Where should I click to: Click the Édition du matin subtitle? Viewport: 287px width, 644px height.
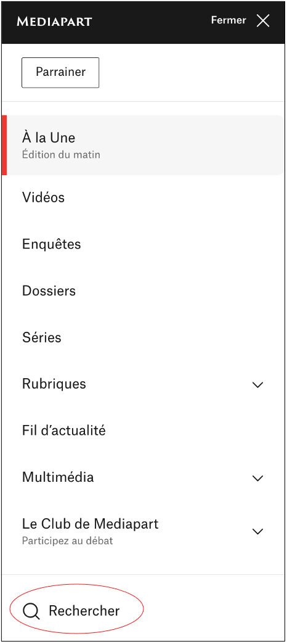coord(61,155)
